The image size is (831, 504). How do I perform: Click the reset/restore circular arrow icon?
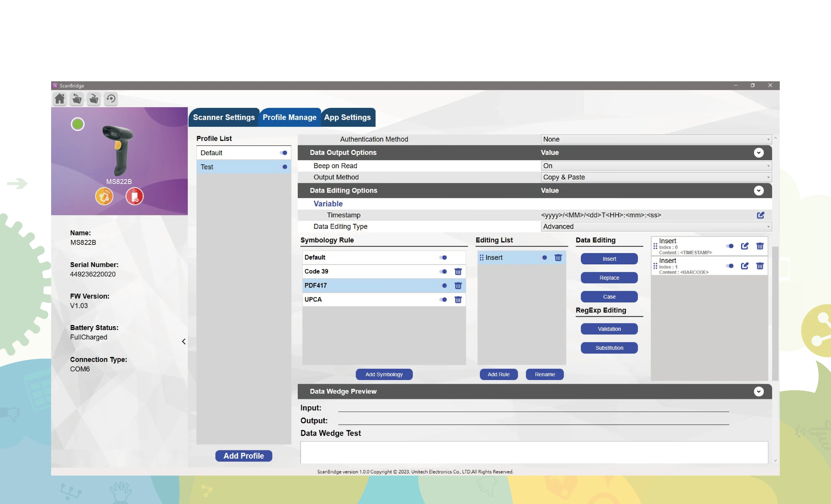pyautogui.click(x=111, y=99)
